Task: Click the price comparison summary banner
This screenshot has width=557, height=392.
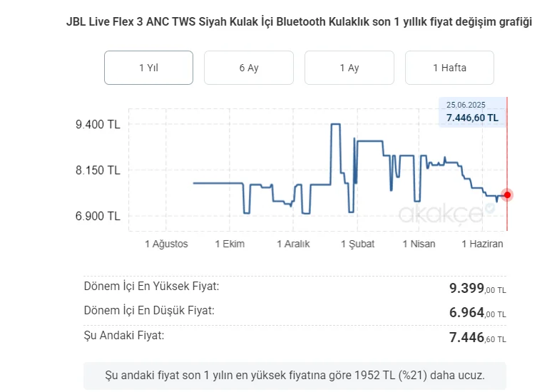Action: tap(295, 376)
